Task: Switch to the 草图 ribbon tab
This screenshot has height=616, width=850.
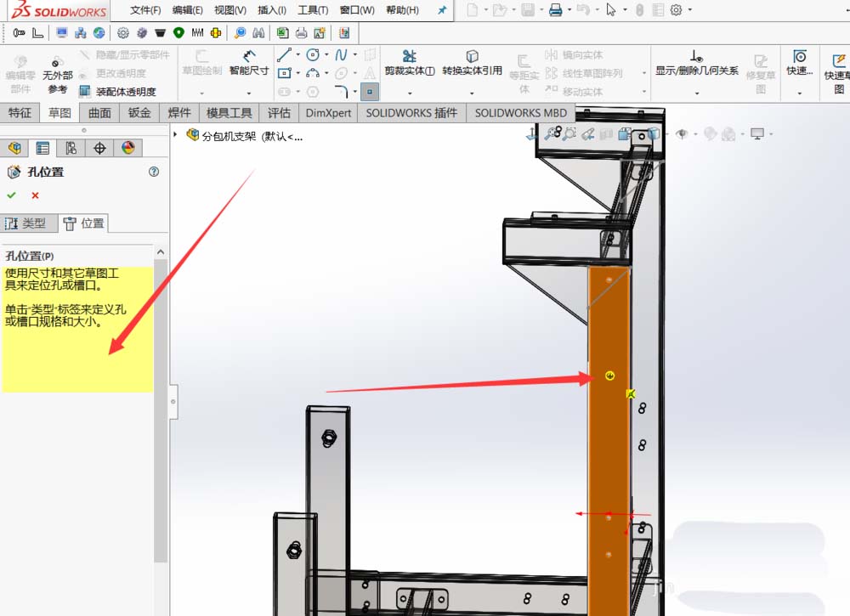Action: [x=59, y=113]
